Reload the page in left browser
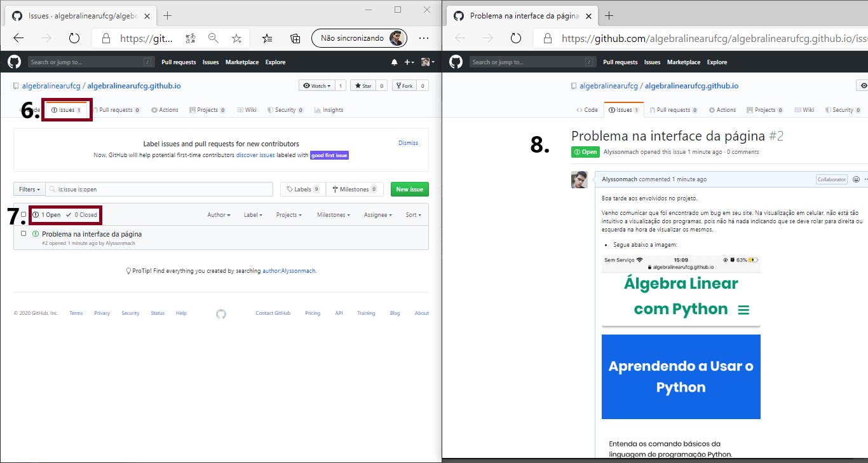Image resolution: width=868 pixels, height=463 pixels. pyautogui.click(x=74, y=38)
